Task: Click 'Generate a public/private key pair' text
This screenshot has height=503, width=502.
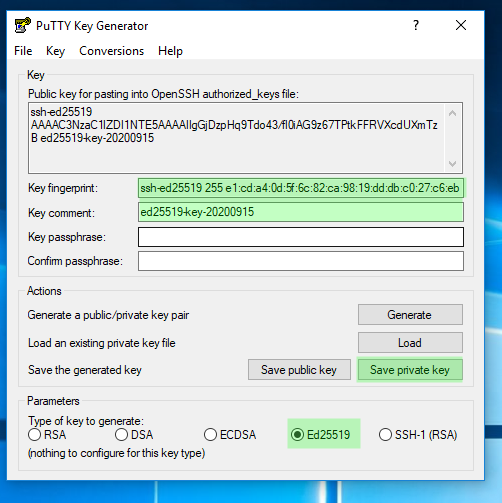Action: point(108,315)
